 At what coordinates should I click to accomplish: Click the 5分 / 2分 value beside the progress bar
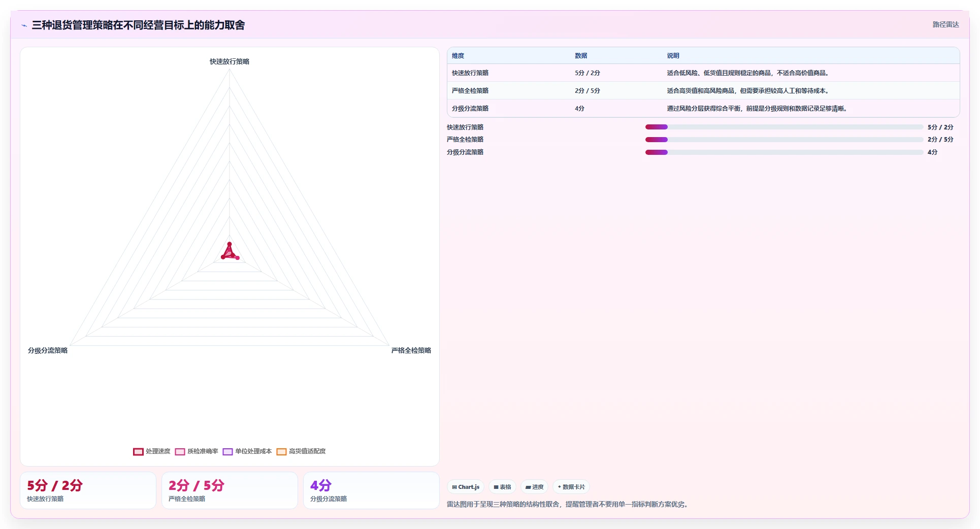pos(940,127)
